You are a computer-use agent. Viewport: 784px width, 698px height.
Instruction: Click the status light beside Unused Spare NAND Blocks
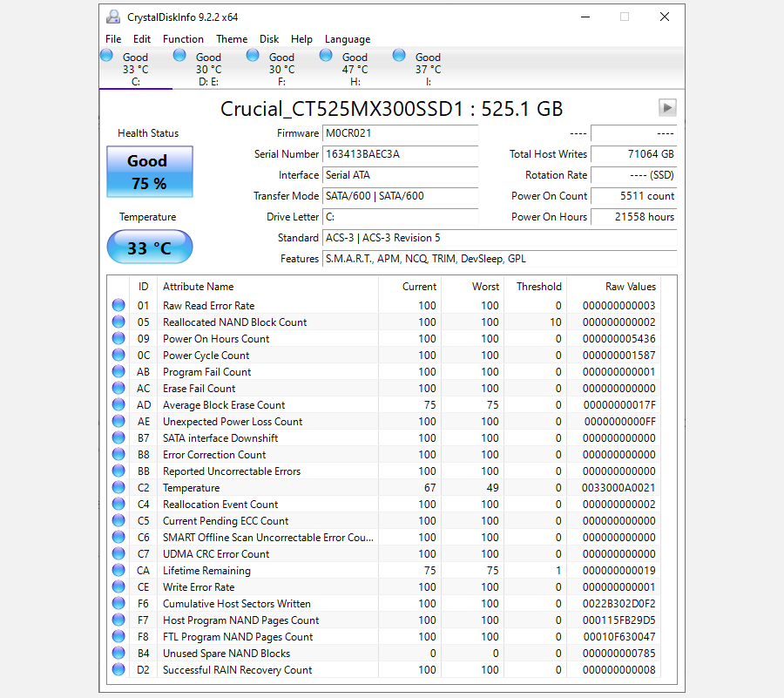point(118,653)
